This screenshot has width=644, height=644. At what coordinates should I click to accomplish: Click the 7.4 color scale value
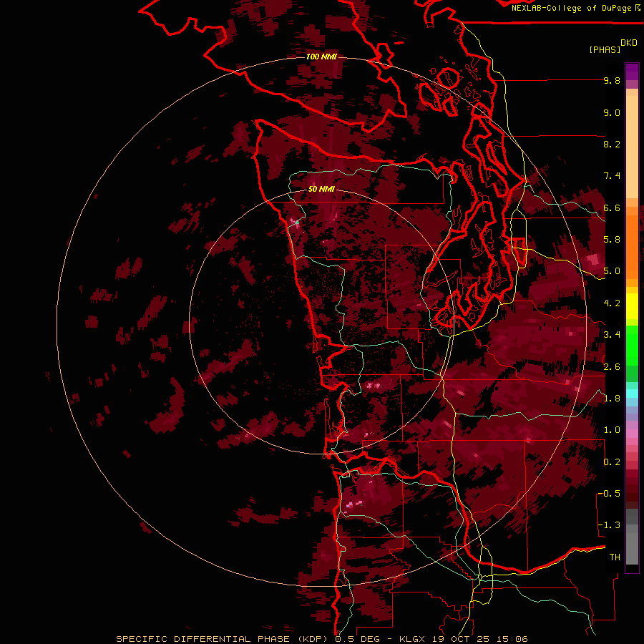(x=612, y=176)
